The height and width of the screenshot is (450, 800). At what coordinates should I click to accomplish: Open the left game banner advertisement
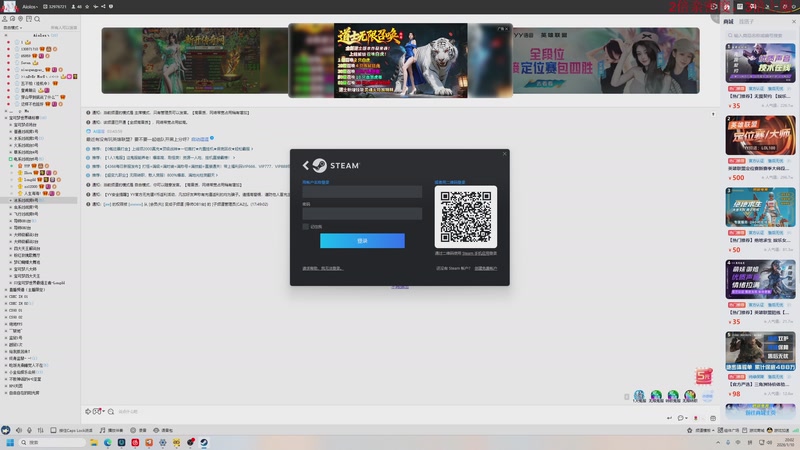coord(194,60)
